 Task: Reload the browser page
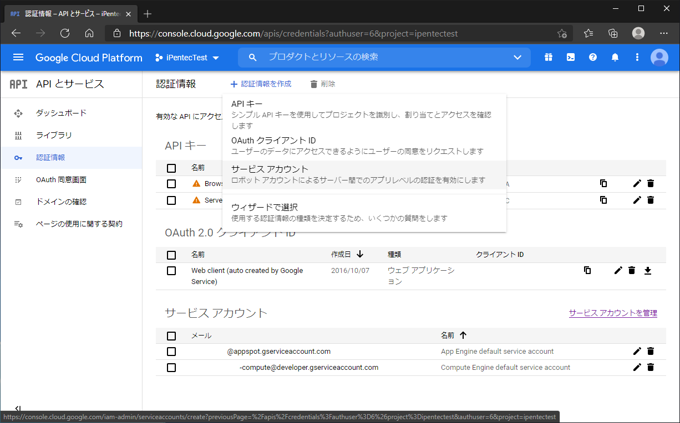click(x=65, y=33)
